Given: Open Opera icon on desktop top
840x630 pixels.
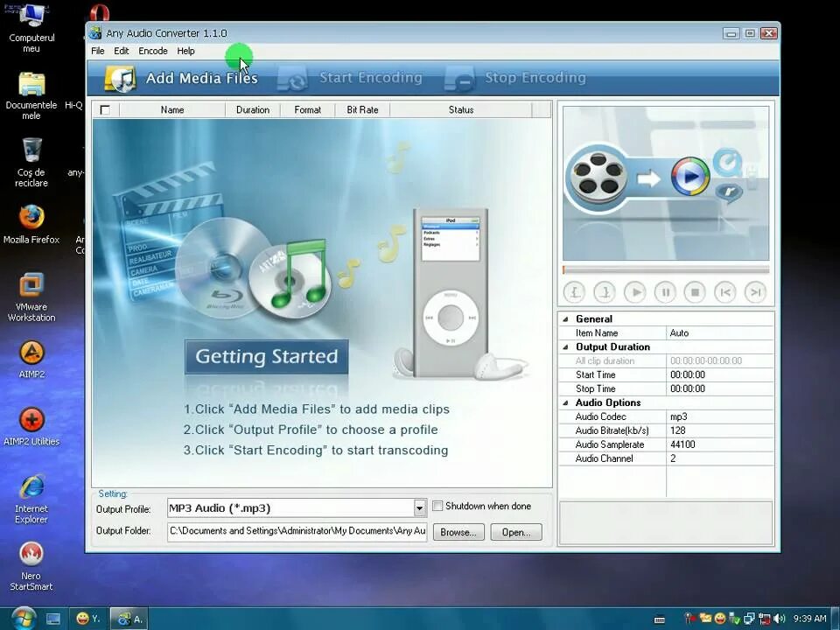Looking at the screenshot, I should 100,11.
